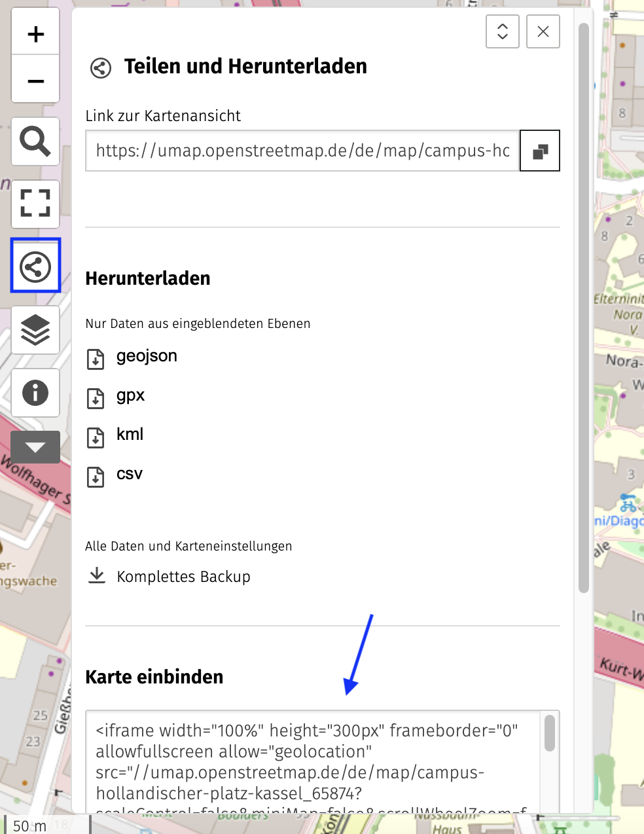Copy the map link to clipboard
This screenshot has width=644, height=834.
pyautogui.click(x=540, y=151)
